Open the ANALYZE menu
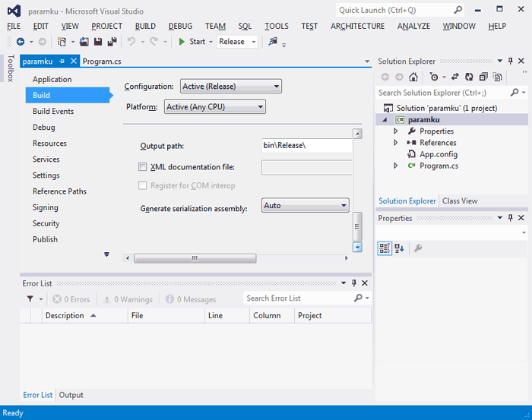 click(413, 26)
